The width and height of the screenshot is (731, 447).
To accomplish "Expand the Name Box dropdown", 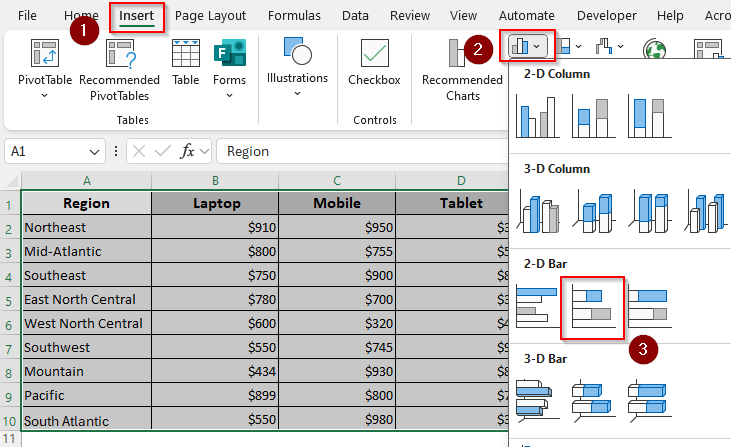I will (94, 152).
